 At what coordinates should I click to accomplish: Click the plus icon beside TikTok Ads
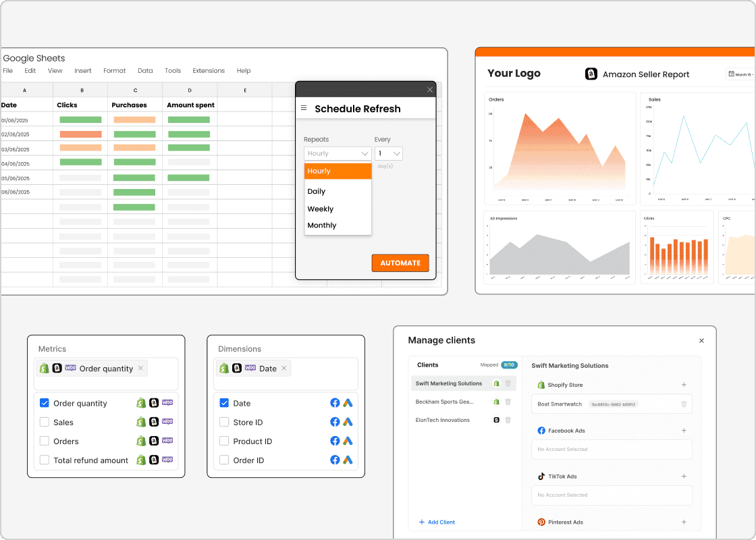(x=684, y=477)
